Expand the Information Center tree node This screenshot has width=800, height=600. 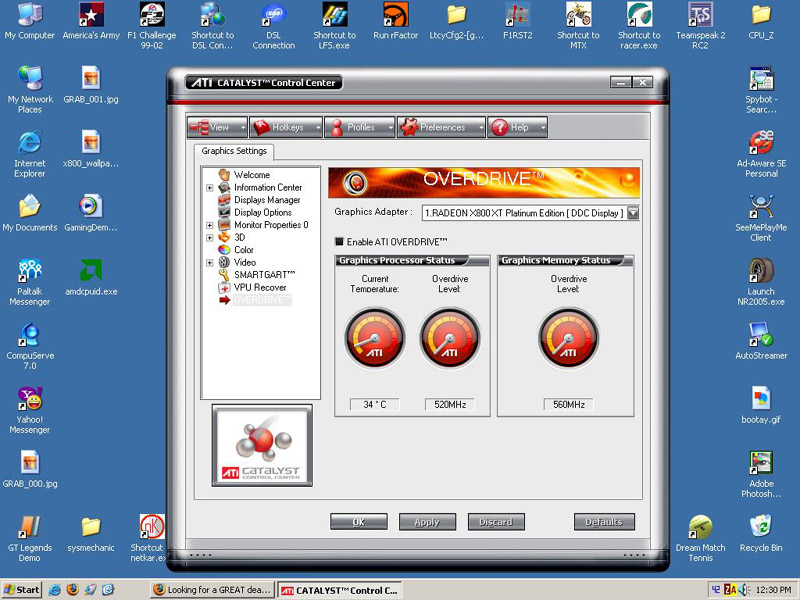pyautogui.click(x=210, y=188)
